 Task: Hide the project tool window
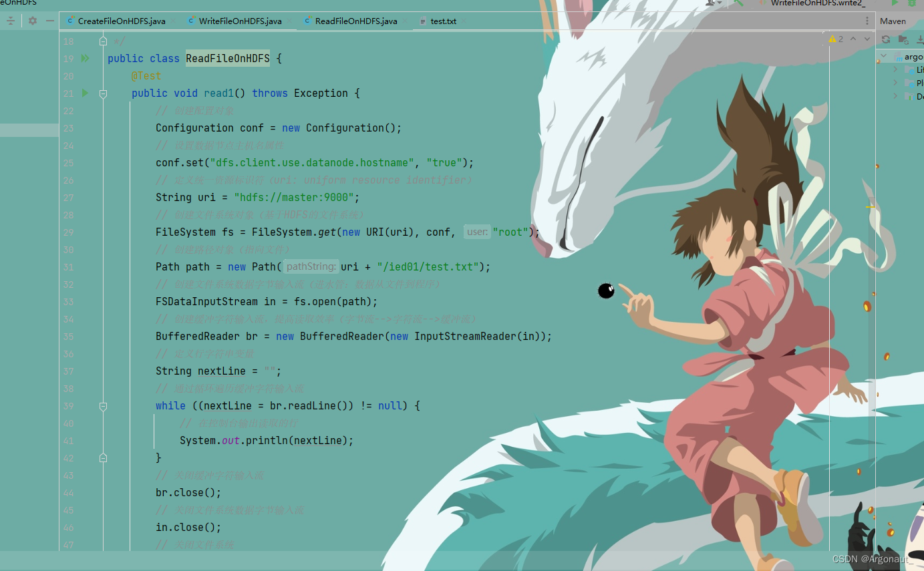click(50, 21)
